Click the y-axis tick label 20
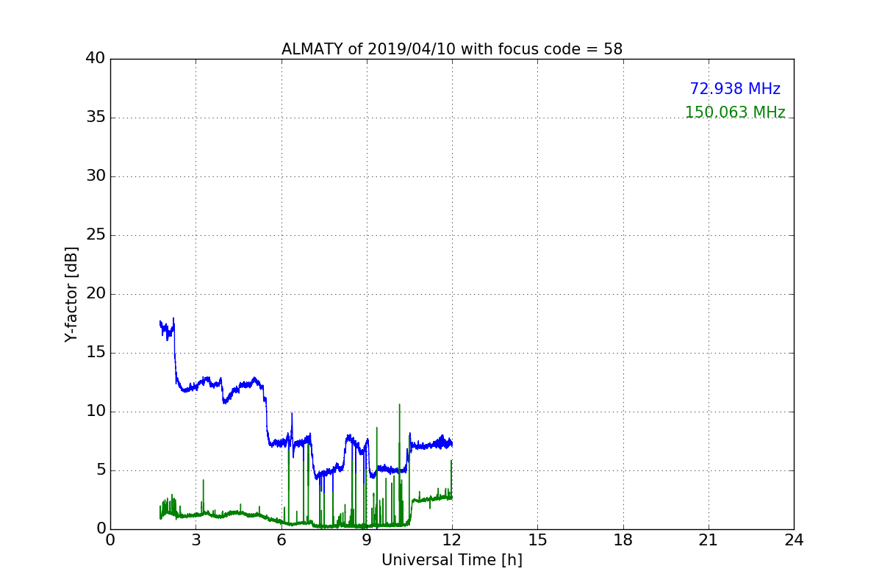Screen dimensions: 882x588 pos(95,294)
